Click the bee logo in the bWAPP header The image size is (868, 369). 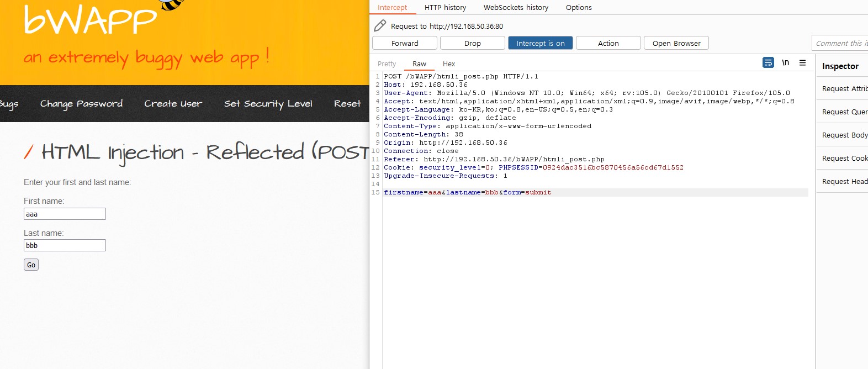172,5
